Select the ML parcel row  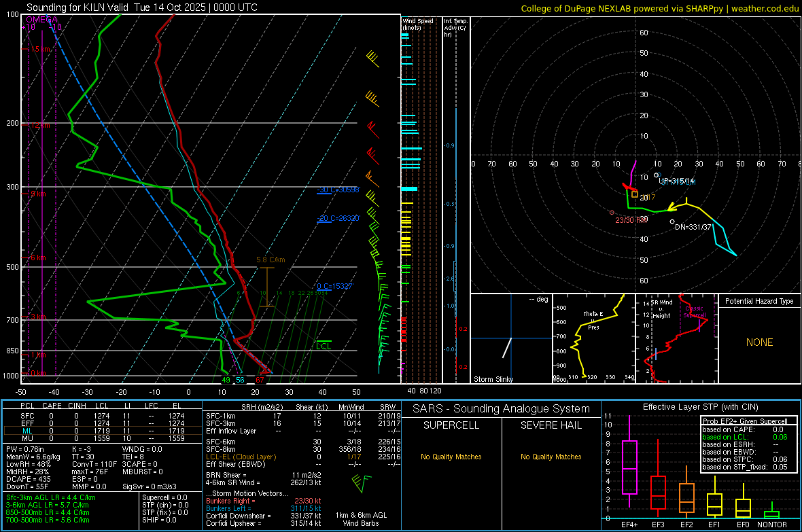pos(103,431)
